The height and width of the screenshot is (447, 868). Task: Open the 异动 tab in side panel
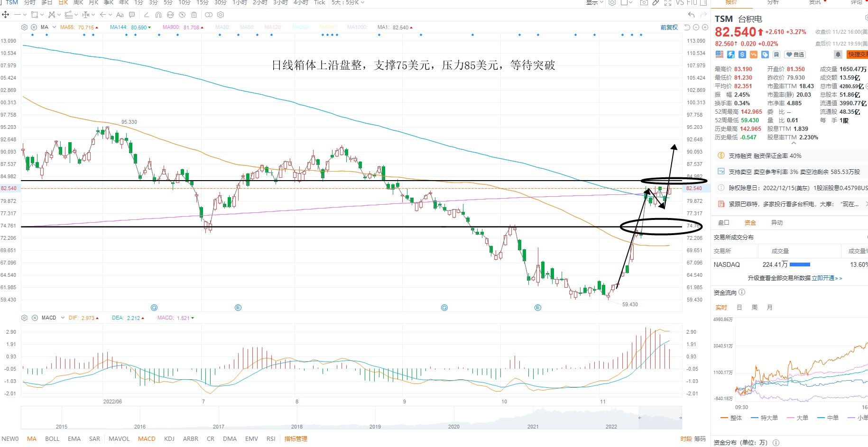tap(777, 222)
